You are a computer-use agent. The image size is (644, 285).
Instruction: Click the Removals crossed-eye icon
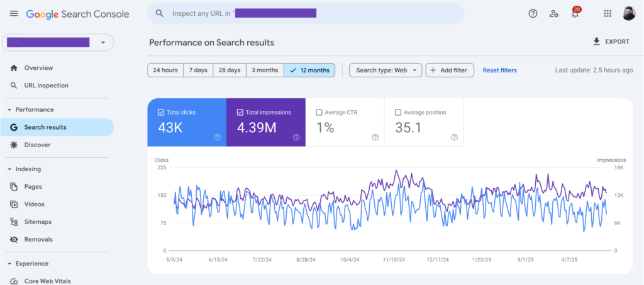click(x=14, y=240)
